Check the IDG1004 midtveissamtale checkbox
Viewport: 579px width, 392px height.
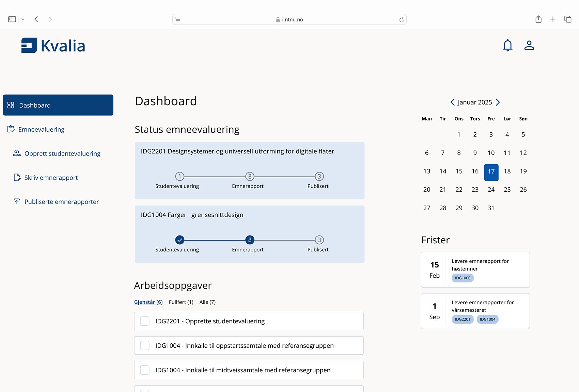(145, 370)
